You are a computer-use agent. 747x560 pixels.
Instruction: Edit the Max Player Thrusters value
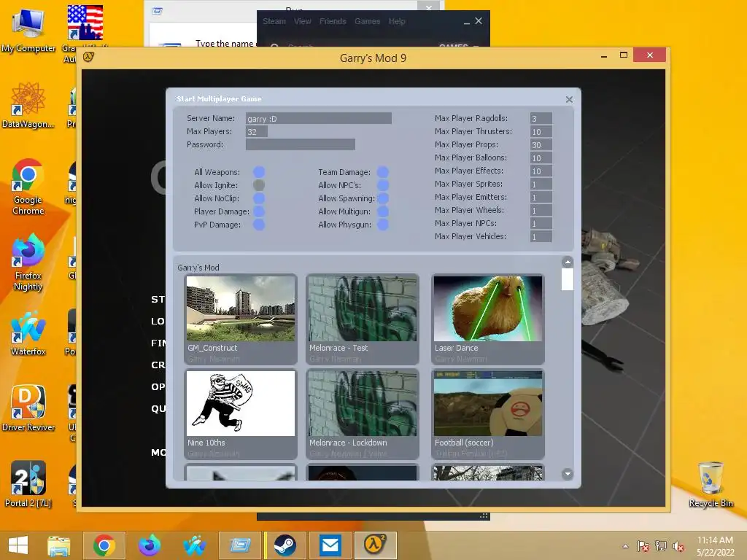[x=541, y=131]
